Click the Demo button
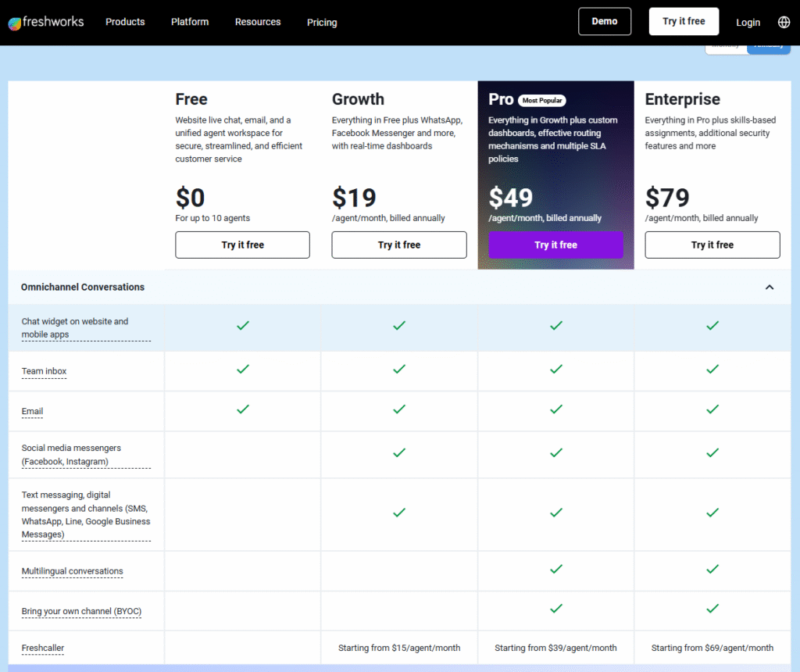 [x=605, y=21]
